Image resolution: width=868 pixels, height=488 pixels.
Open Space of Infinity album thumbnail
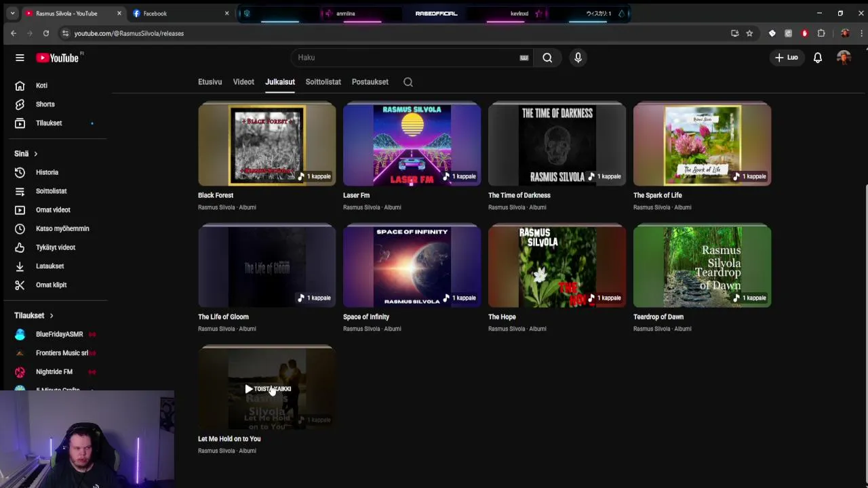coord(412,266)
